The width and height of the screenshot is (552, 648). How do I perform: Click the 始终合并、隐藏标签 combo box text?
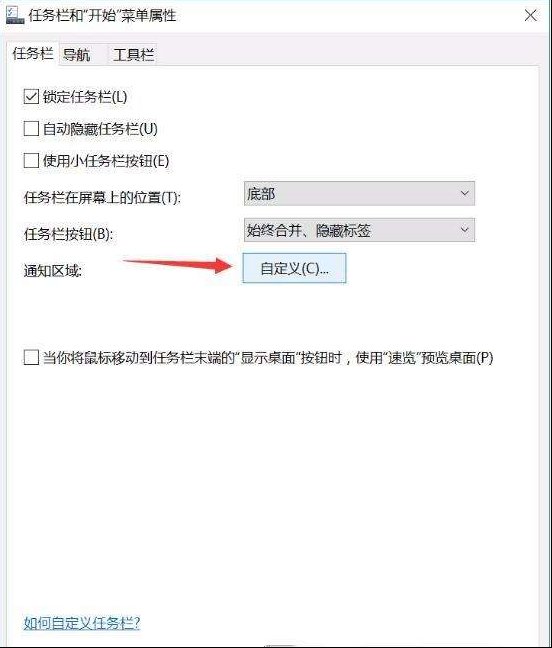click(309, 230)
